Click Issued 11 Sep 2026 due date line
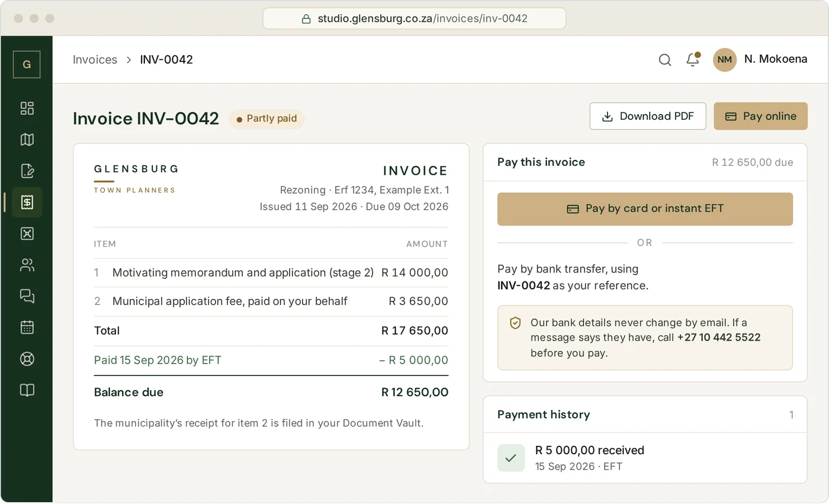The height and width of the screenshot is (504, 829). tap(354, 207)
